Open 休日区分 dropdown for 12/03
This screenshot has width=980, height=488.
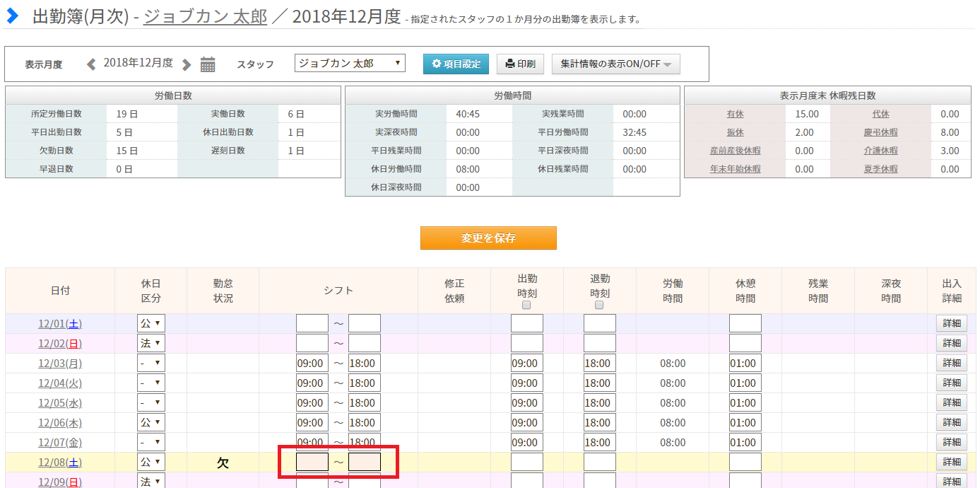150,364
